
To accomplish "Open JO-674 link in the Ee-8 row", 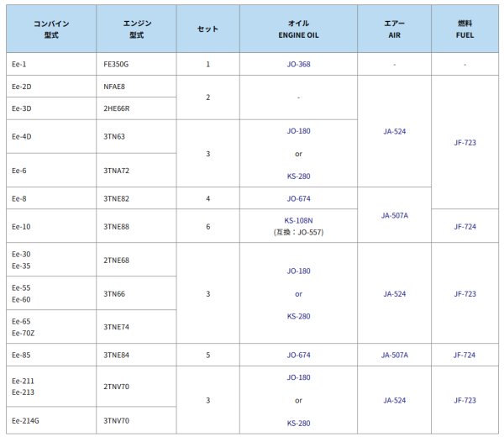I will click(298, 198).
